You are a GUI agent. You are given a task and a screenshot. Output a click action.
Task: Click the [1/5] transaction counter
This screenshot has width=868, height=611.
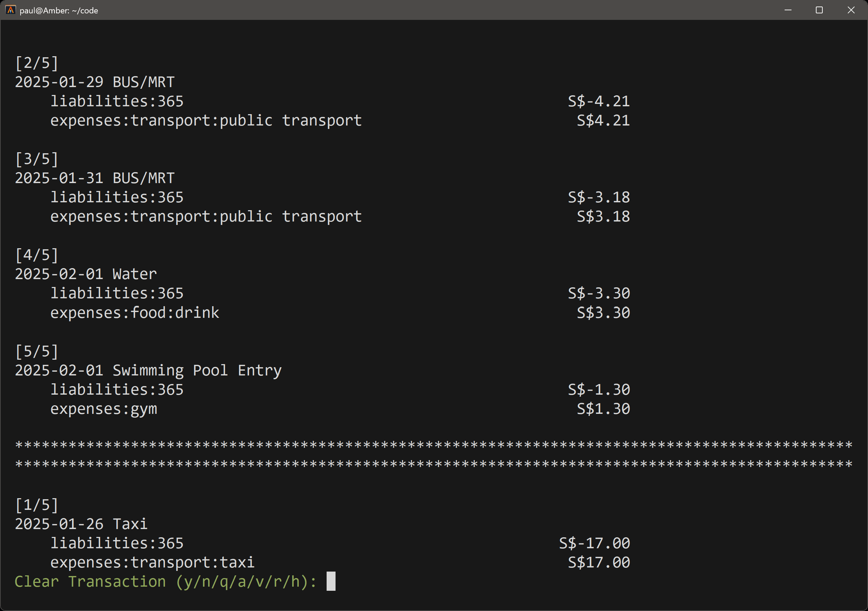pos(36,504)
